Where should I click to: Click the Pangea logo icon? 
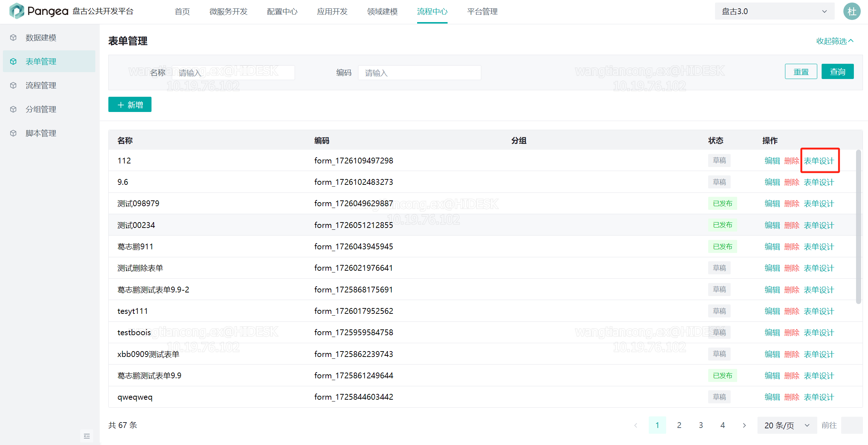point(16,11)
